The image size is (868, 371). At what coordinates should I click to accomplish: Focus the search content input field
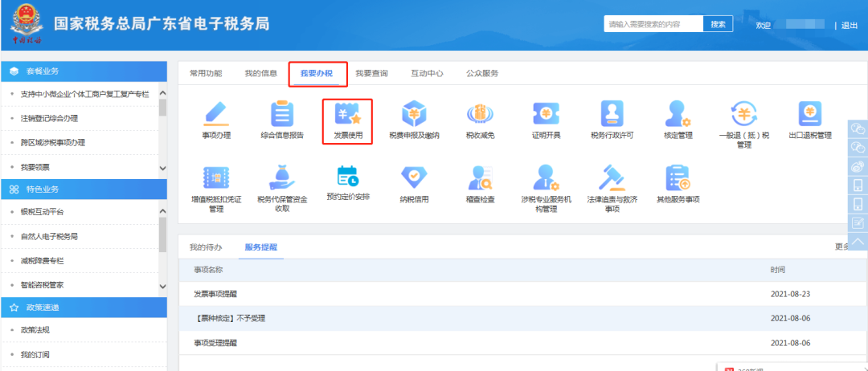tap(653, 24)
